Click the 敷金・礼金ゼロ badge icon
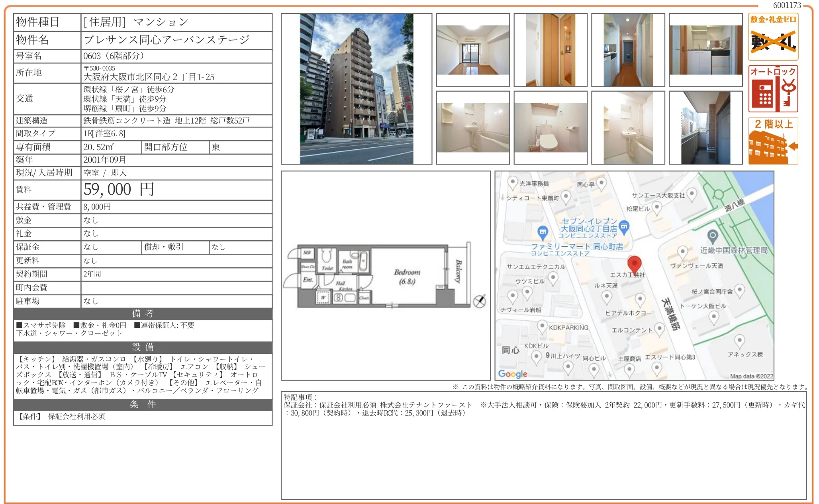 [773, 37]
